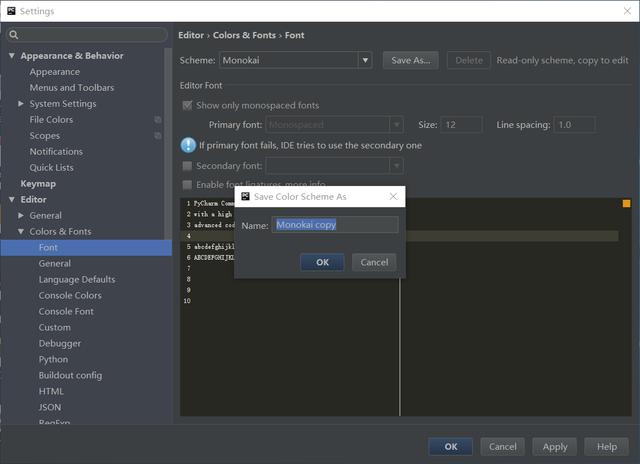
Task: Click the Help button
Action: 607,447
